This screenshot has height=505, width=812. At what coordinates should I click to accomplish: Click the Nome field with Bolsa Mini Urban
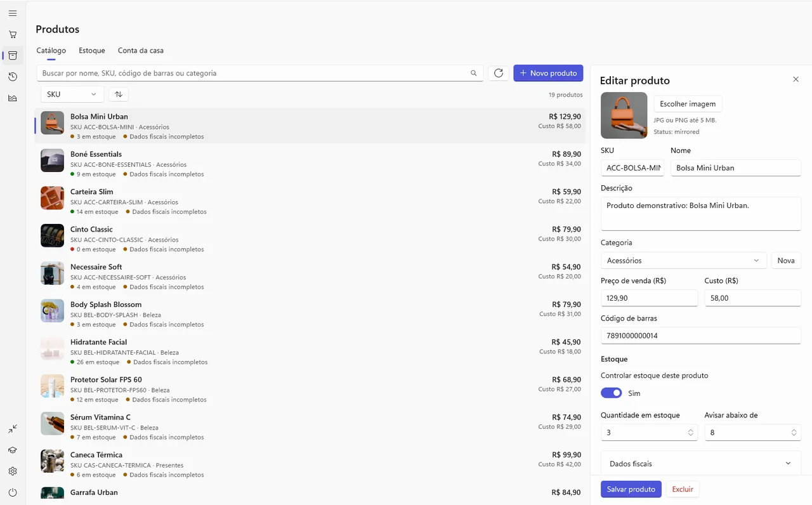736,168
